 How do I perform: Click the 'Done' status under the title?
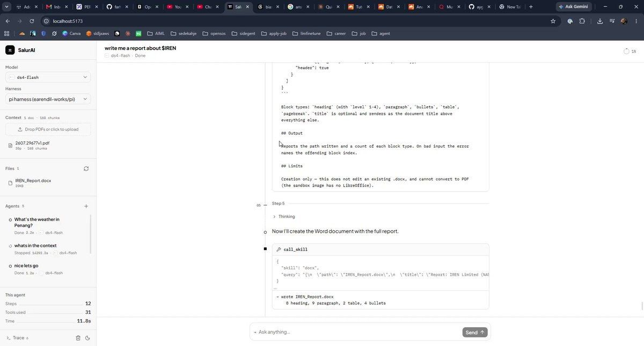(x=140, y=56)
